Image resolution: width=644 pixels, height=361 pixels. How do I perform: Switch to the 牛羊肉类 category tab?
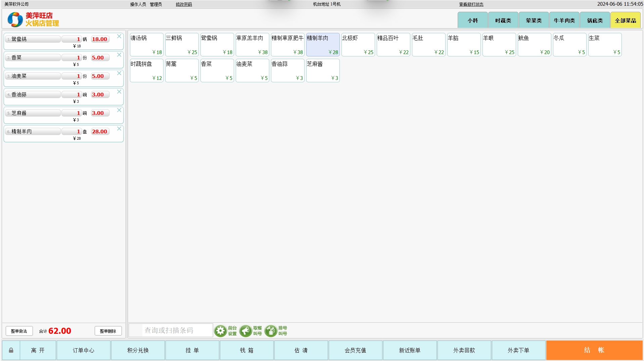[564, 20]
